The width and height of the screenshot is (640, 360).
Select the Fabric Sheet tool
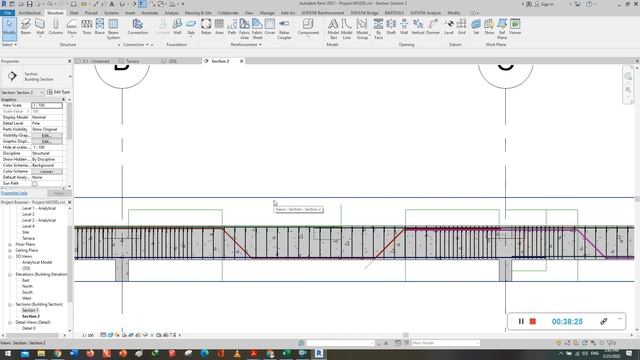257,29
